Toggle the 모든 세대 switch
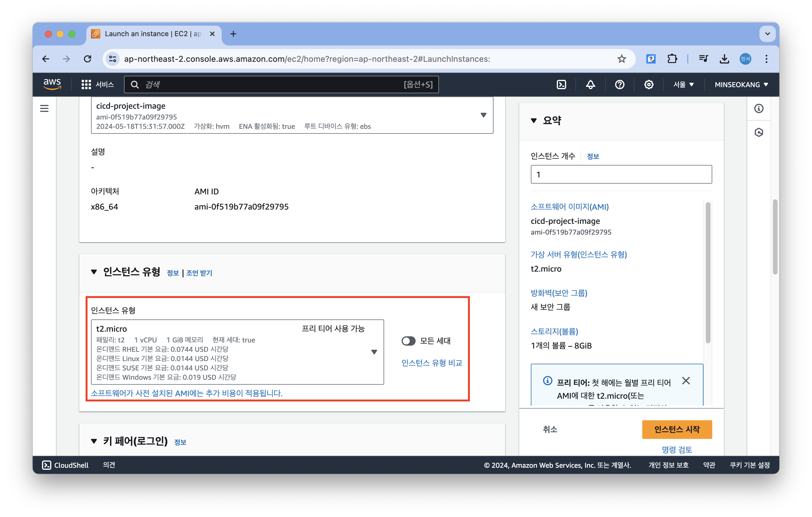Viewport: 812px width, 517px height. click(x=408, y=341)
